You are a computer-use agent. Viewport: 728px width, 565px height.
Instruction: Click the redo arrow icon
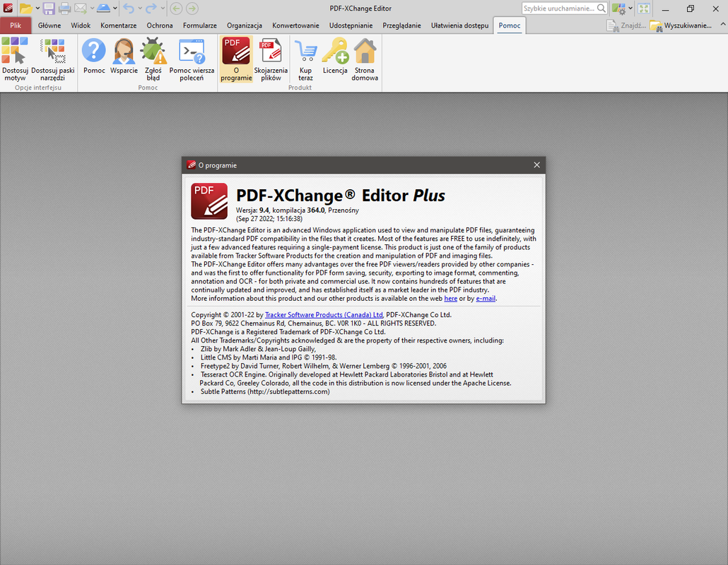pyautogui.click(x=151, y=8)
